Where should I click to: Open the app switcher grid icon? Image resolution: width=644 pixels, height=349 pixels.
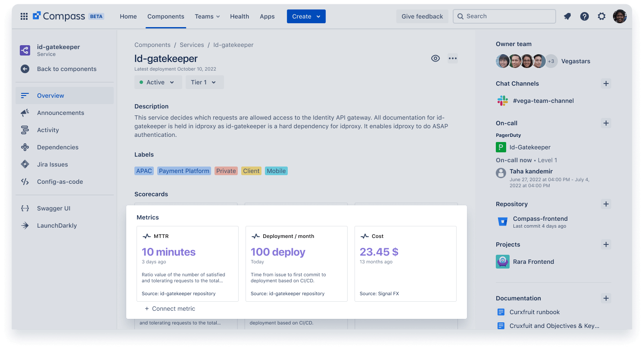(x=24, y=16)
